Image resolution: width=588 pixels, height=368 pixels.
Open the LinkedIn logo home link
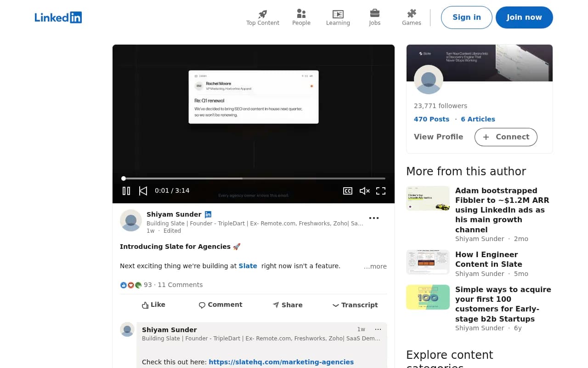coord(58,17)
